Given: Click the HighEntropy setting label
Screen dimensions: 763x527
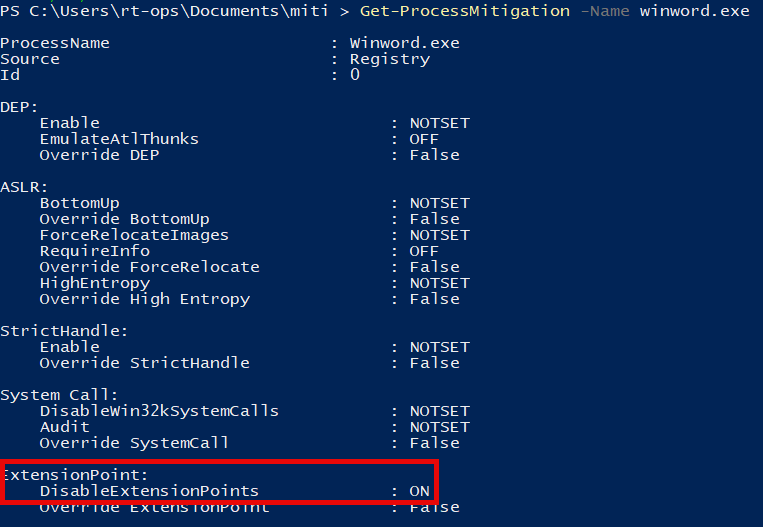Looking at the screenshot, I should [95, 283].
